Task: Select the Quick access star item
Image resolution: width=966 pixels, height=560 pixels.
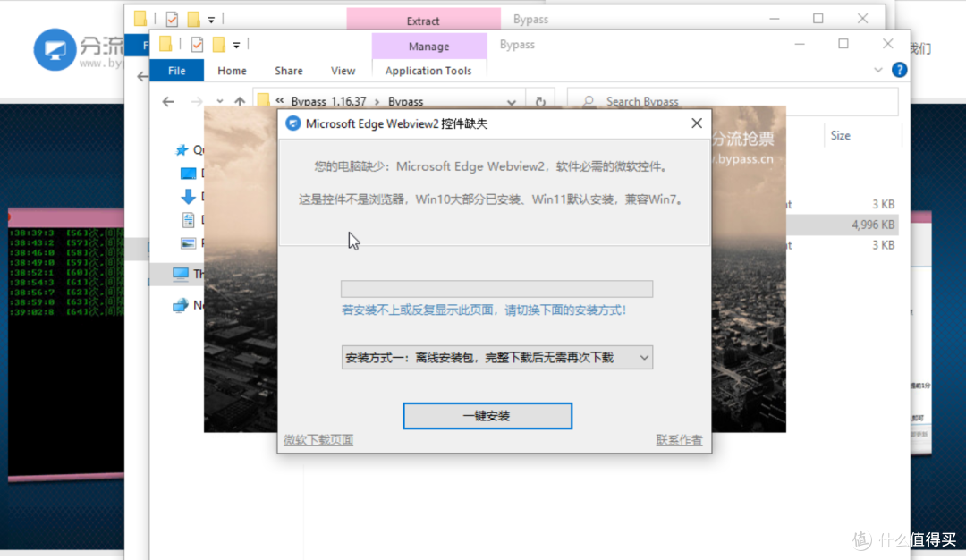Action: [x=181, y=149]
